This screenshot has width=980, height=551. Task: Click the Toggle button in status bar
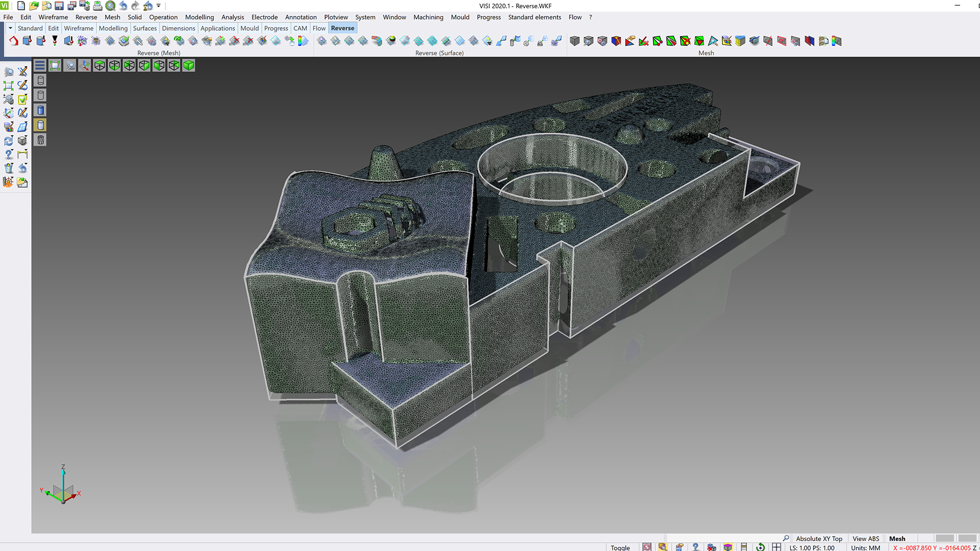(x=620, y=547)
